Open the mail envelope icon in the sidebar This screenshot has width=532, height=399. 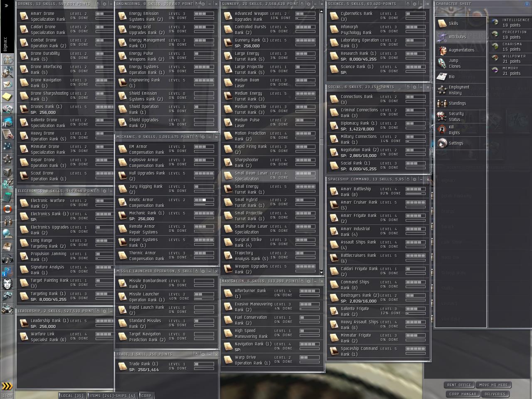coord(7,84)
